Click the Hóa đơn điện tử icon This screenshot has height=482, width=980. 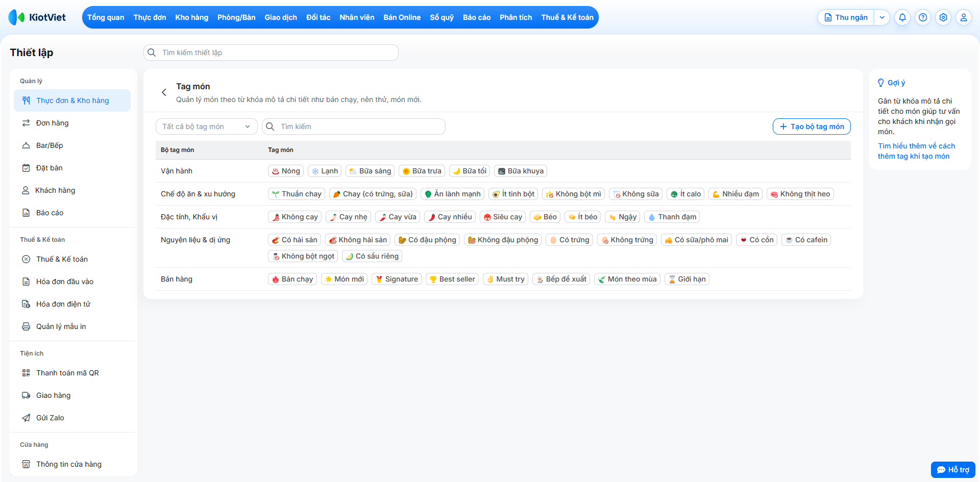point(26,304)
